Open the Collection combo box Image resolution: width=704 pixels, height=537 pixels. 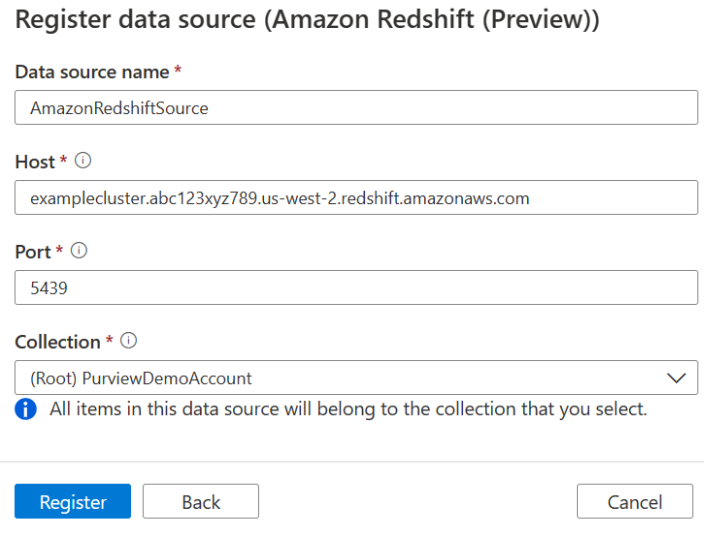(340, 378)
